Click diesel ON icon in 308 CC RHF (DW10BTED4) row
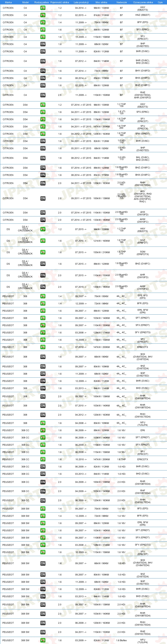Image resolution: width=167 pixels, height=644 pixels. point(43,491)
